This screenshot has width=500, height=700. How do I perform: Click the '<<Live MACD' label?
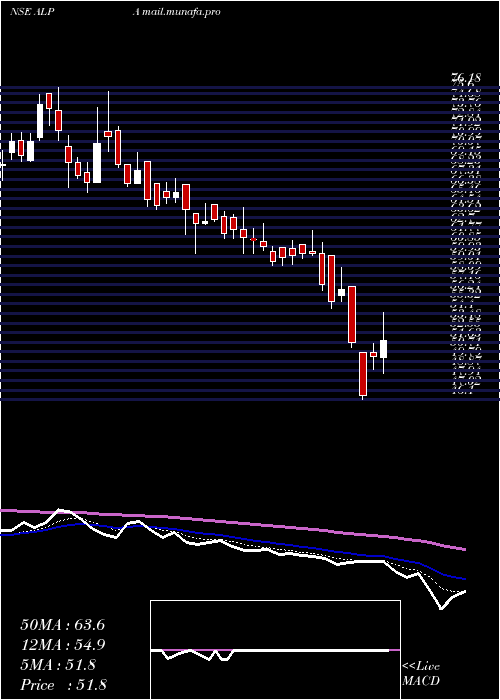point(421,674)
